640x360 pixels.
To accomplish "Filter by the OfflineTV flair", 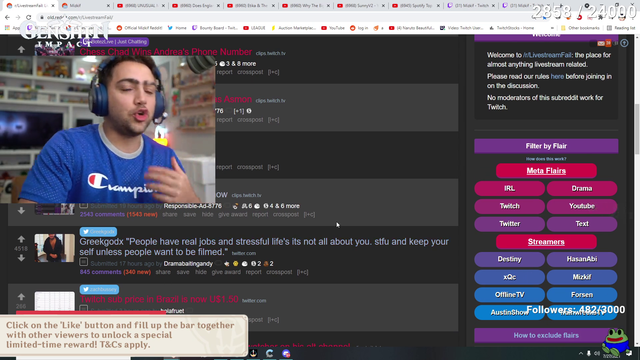I will (509, 295).
